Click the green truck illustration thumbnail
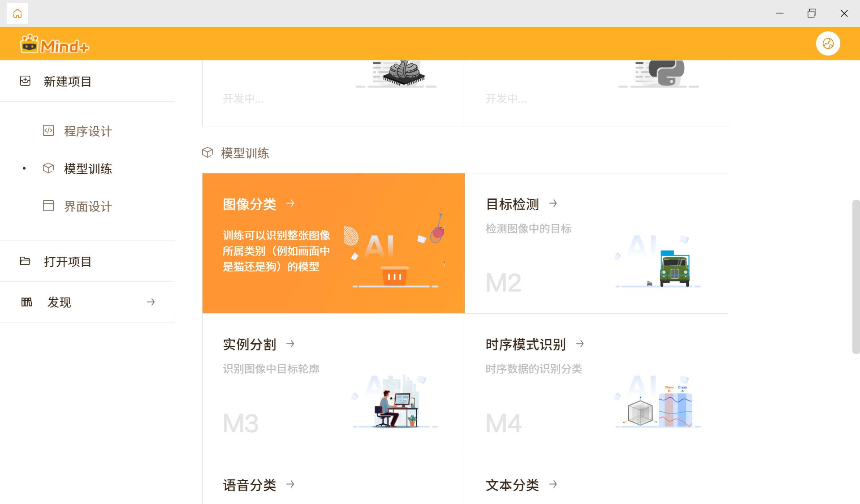The height and width of the screenshot is (504, 860). [x=674, y=268]
